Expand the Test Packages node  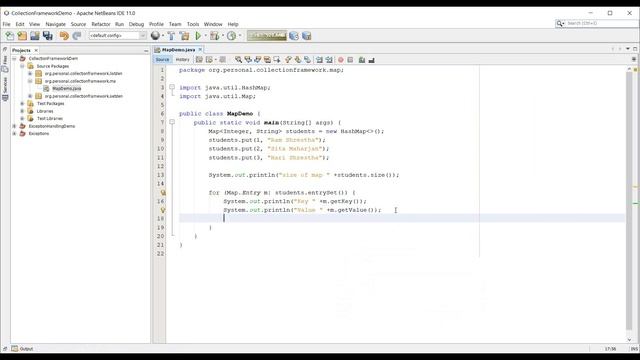[22, 104]
